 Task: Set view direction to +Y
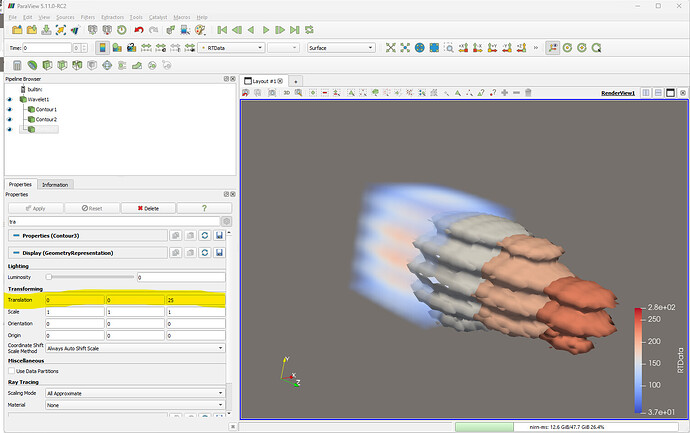click(492, 48)
